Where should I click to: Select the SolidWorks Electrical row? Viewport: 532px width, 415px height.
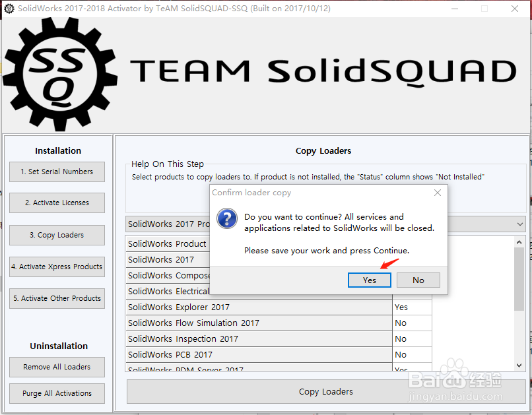pos(168,292)
